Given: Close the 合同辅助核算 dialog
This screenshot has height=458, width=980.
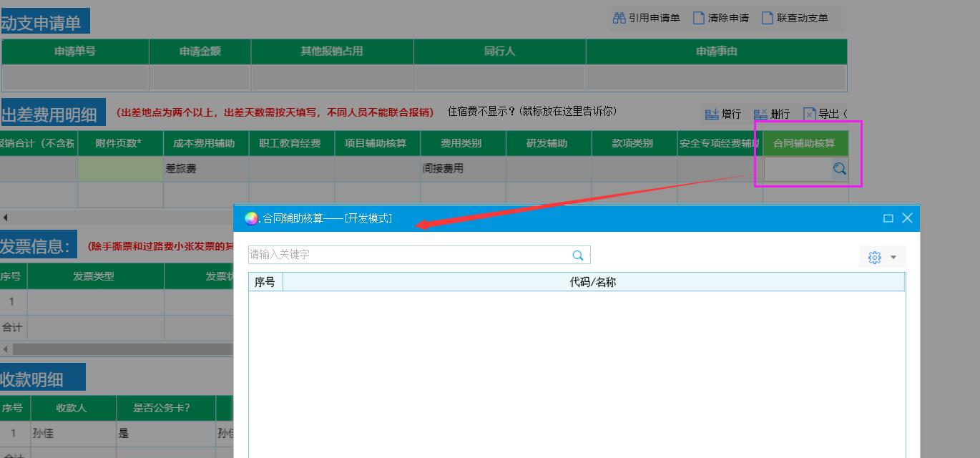Looking at the screenshot, I should [907, 218].
